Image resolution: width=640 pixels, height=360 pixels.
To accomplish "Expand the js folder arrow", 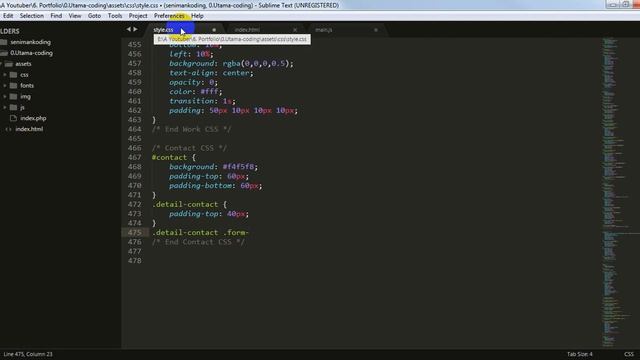I will [5, 107].
